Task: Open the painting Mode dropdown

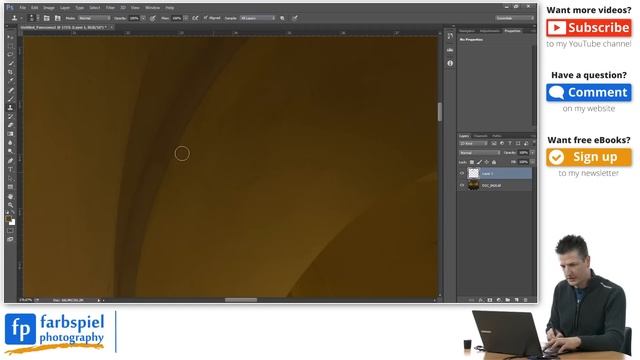Action: pyautogui.click(x=94, y=18)
